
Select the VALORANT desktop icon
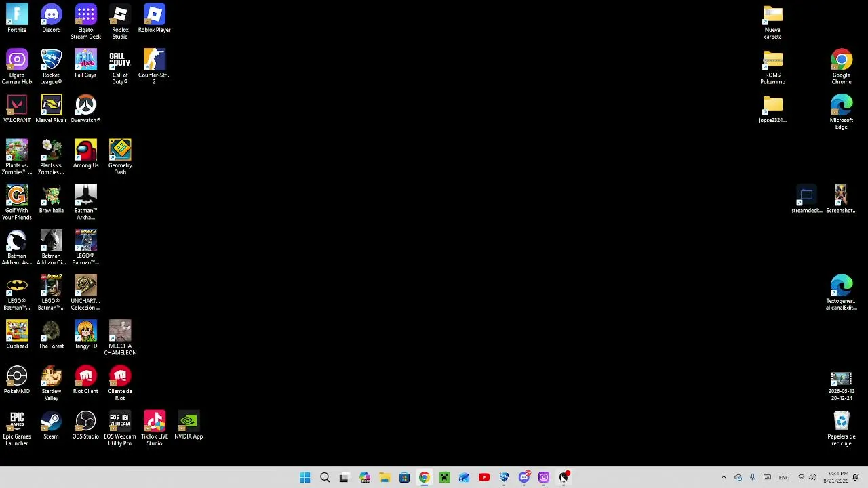pos(17,109)
